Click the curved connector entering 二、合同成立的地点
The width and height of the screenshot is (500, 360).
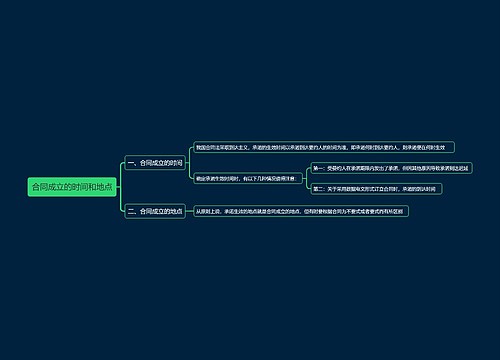click(122, 207)
